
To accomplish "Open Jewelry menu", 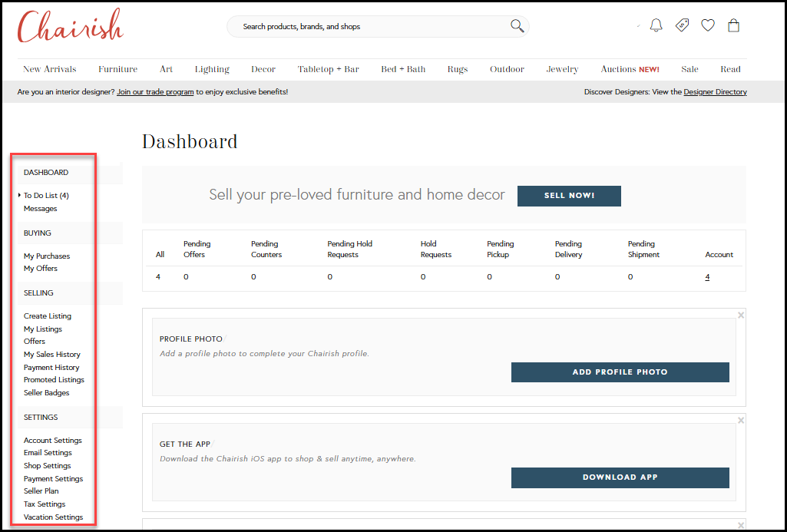I will point(562,69).
